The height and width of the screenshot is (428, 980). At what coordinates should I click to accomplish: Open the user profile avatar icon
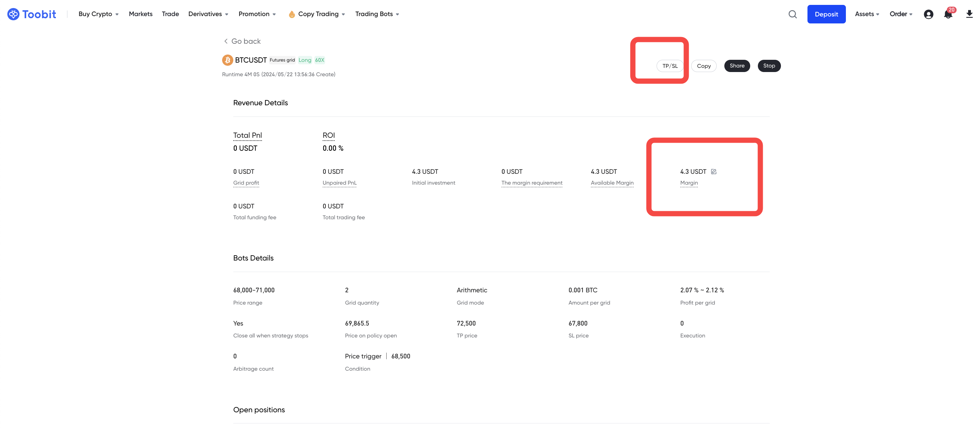928,14
